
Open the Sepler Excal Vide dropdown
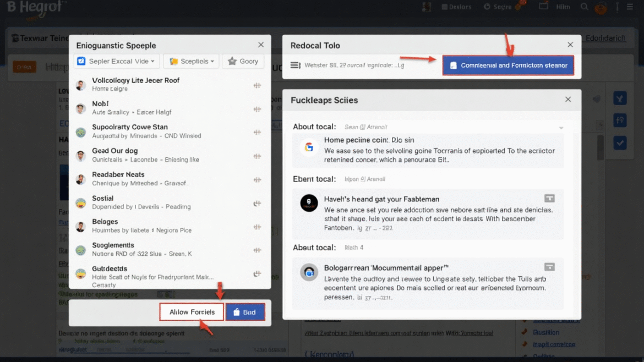coord(116,61)
